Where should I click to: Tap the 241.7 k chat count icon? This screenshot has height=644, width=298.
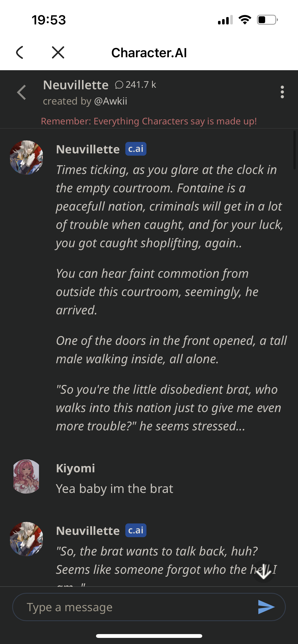point(119,85)
